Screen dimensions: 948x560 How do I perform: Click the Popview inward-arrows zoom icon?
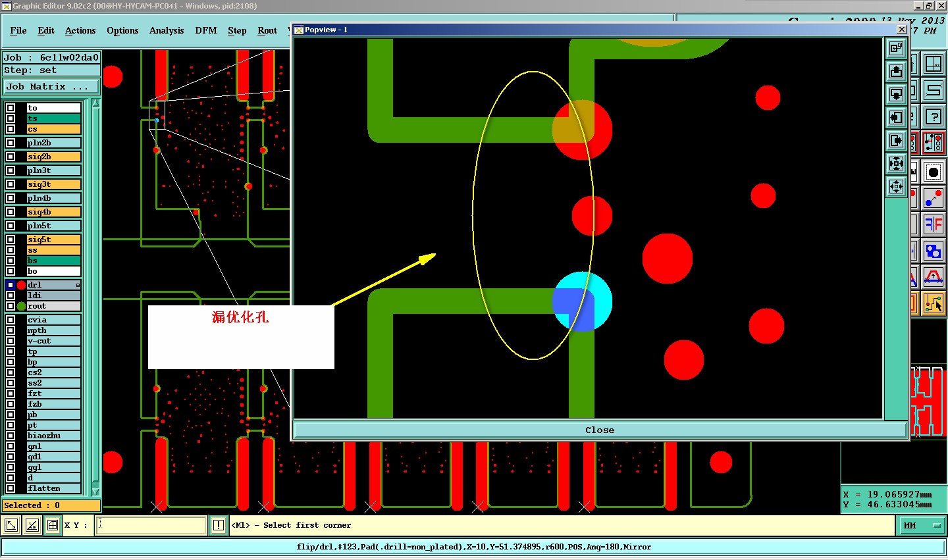point(896,163)
